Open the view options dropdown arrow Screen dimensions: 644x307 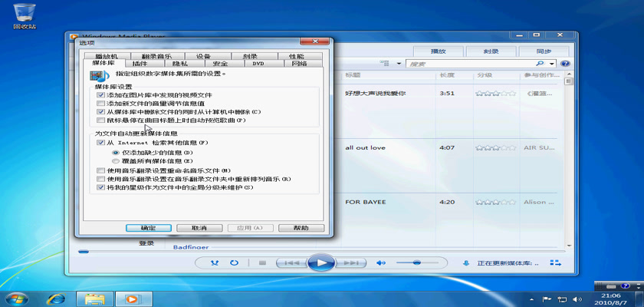point(399,64)
